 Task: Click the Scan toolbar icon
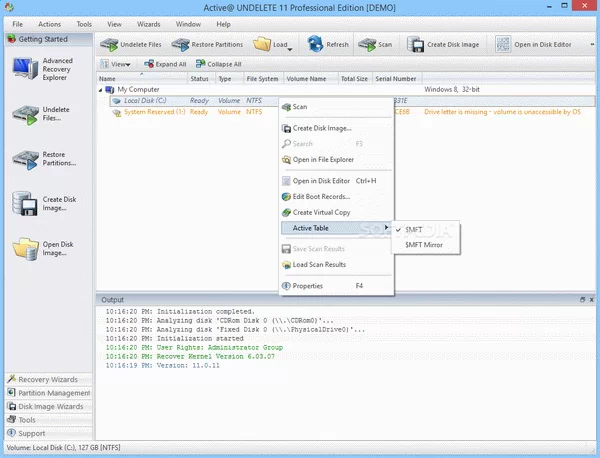point(367,44)
